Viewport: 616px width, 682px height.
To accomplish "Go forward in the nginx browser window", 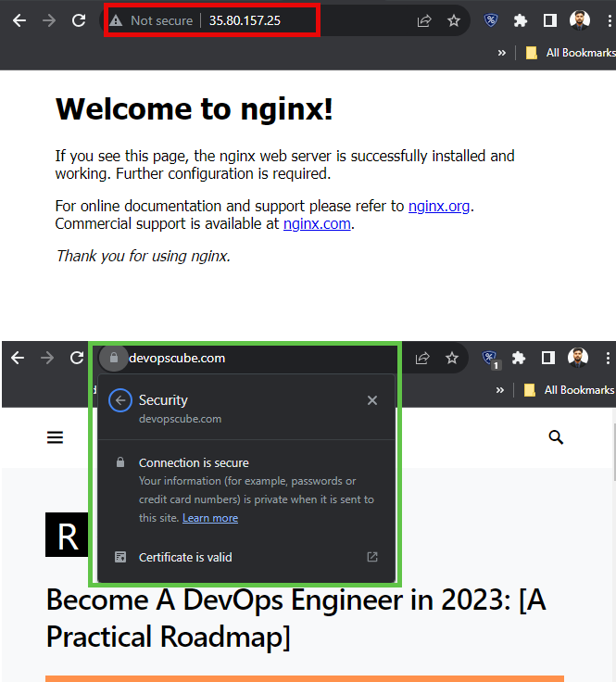I will point(49,20).
